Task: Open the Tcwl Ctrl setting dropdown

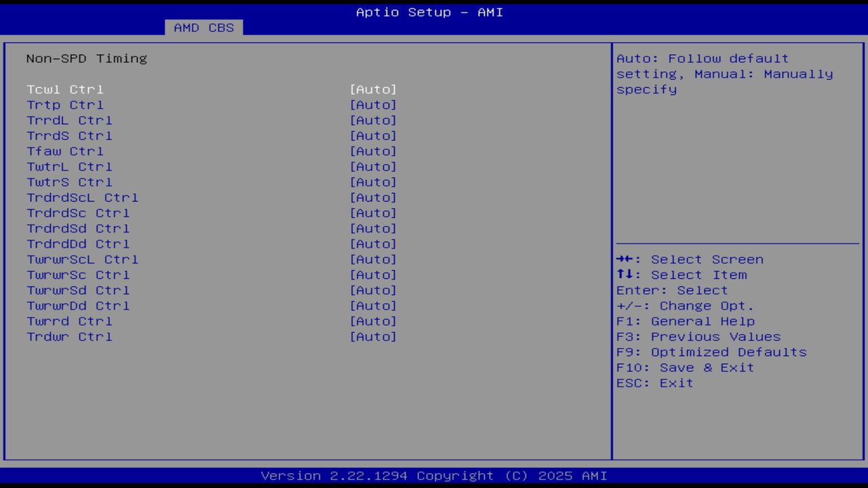Action: point(374,89)
